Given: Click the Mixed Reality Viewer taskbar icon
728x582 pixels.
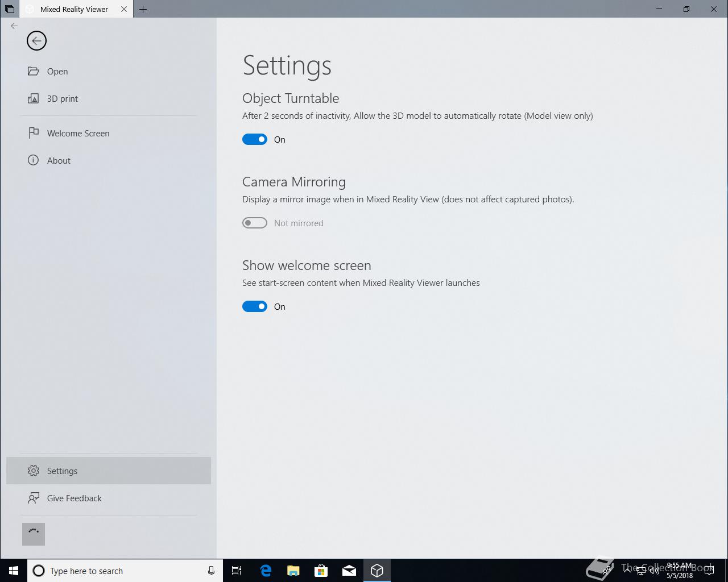Looking at the screenshot, I should click(377, 571).
